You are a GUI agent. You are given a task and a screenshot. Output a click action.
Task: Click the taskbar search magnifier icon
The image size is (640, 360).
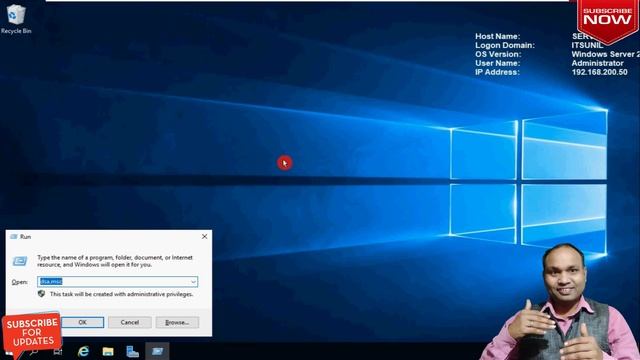pyautogui.click(x=35, y=352)
